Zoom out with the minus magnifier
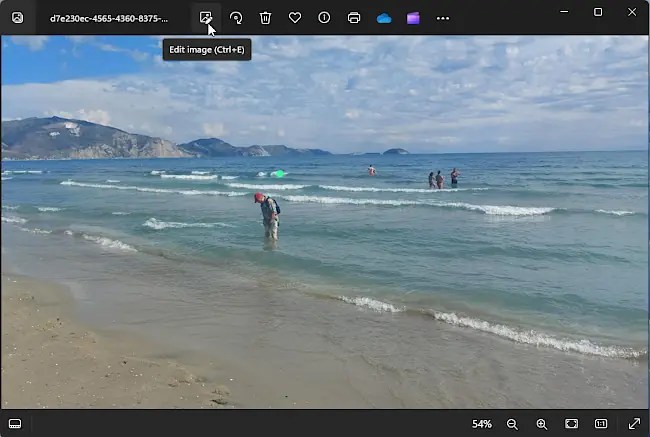The image size is (650, 437). (512, 424)
